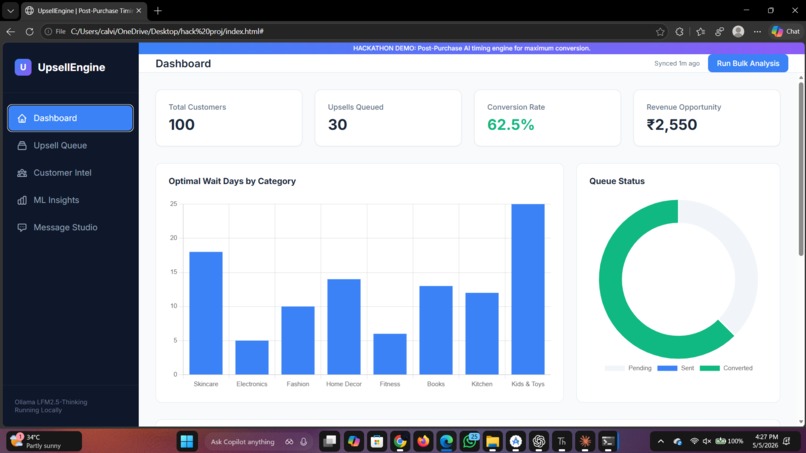Screen dimensions: 806x453
Task: Click the Kids & Toys bar
Action: click(528, 289)
